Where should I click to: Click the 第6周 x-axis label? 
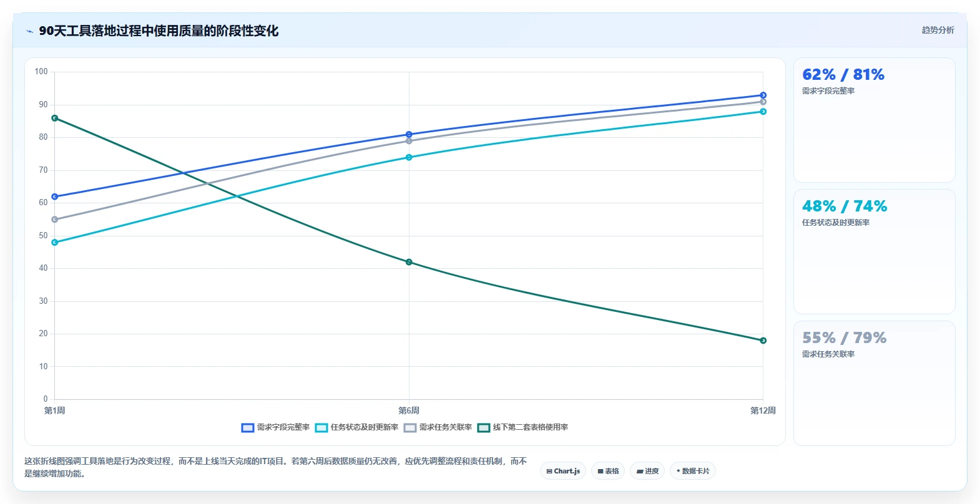coord(409,410)
